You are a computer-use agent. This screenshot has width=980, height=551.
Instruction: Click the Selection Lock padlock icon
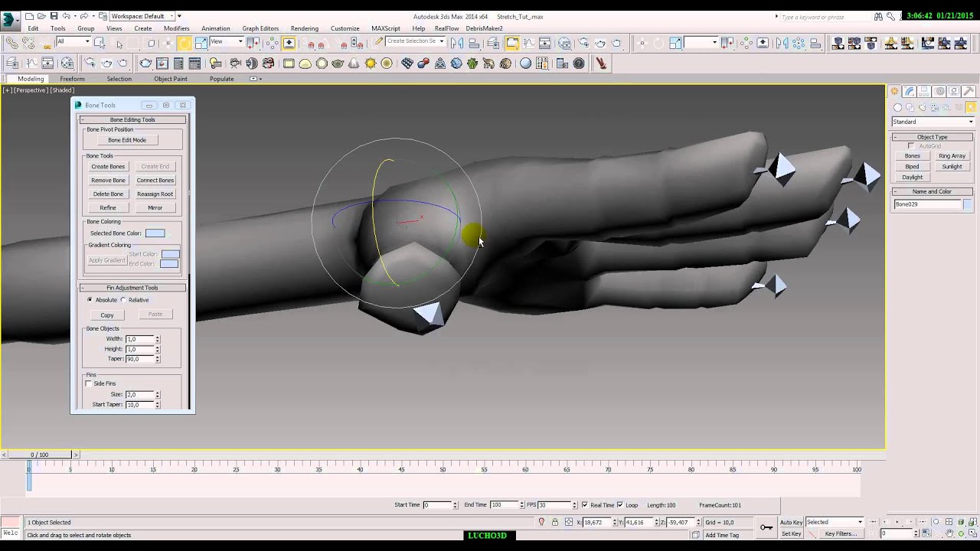555,522
